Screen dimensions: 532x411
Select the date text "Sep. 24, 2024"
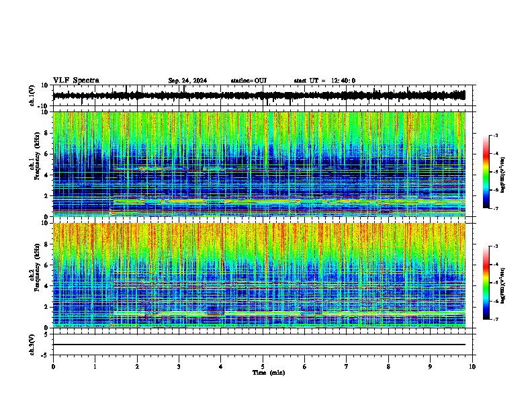pyautogui.click(x=187, y=81)
